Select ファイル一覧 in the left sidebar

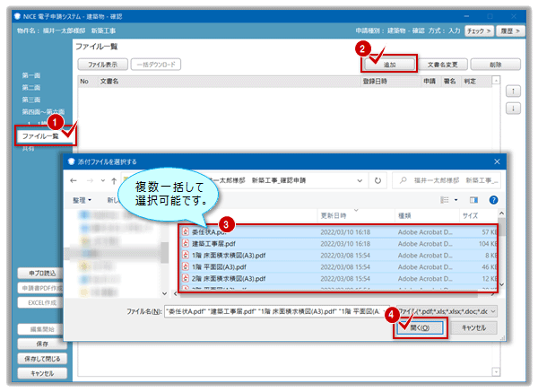40,135
